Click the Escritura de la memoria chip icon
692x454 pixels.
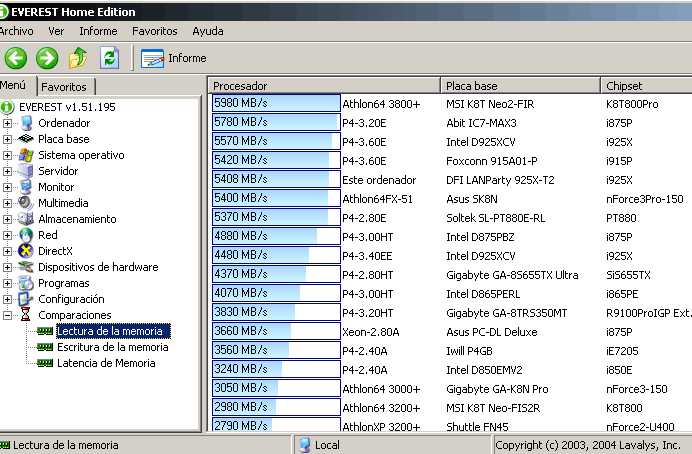click(x=45, y=347)
